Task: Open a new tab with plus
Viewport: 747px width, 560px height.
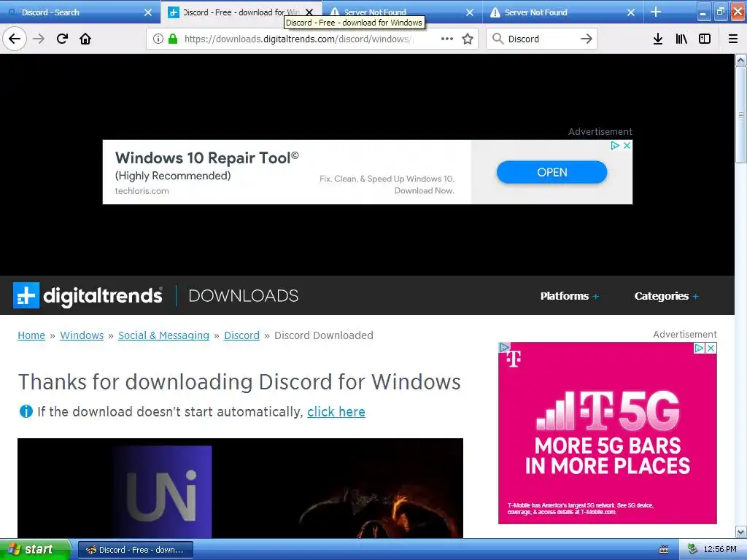Action: pos(656,12)
